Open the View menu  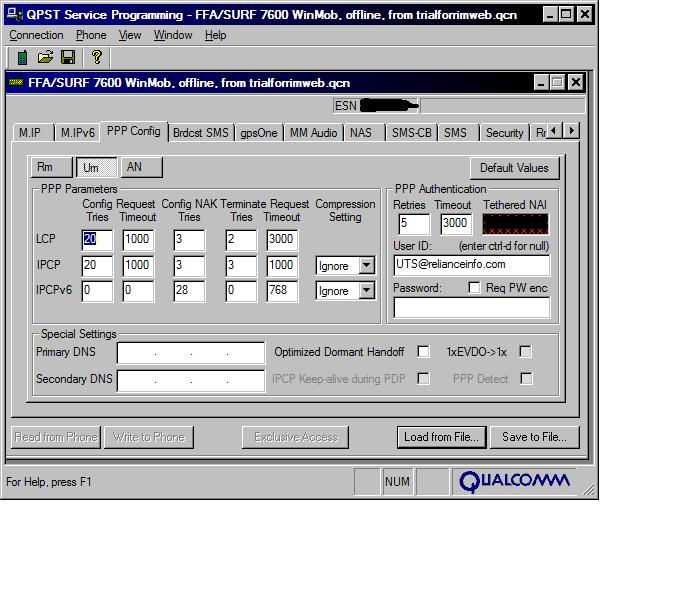pos(130,35)
